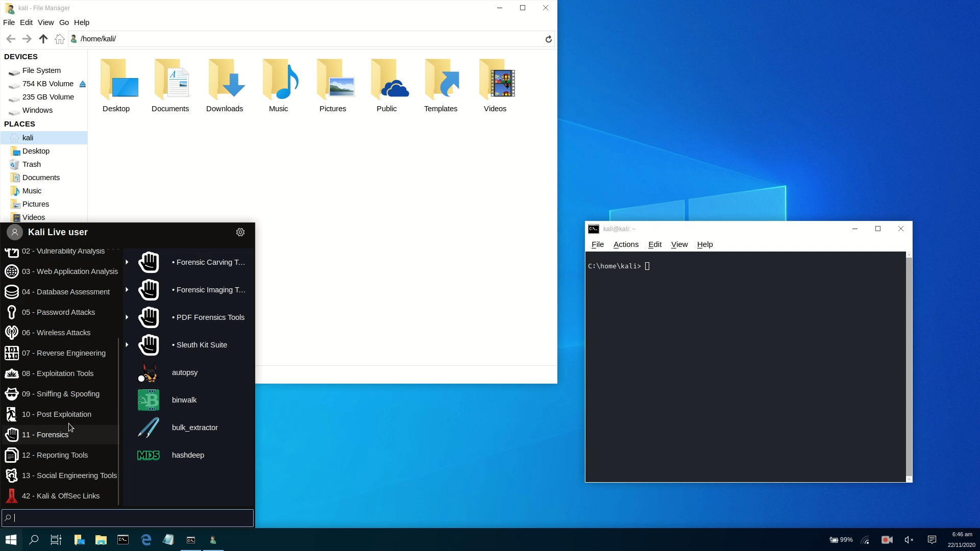Open View menu in File Manager

click(x=45, y=22)
